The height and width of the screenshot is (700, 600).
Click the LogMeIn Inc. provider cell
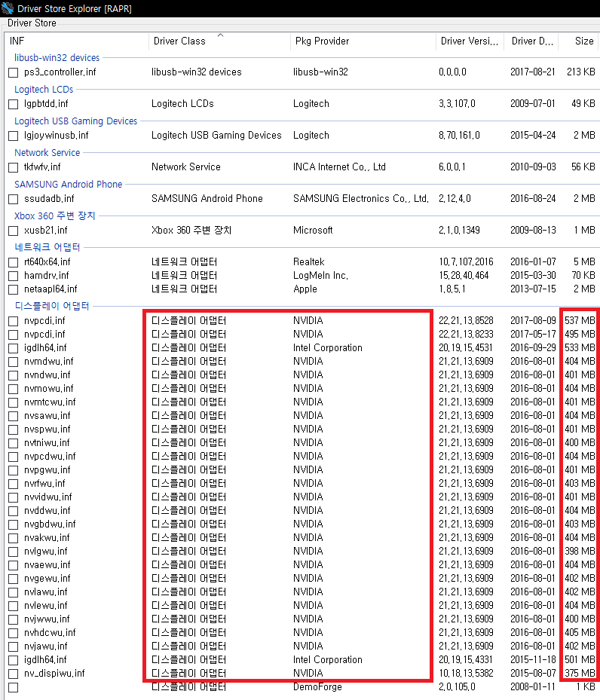320,276
